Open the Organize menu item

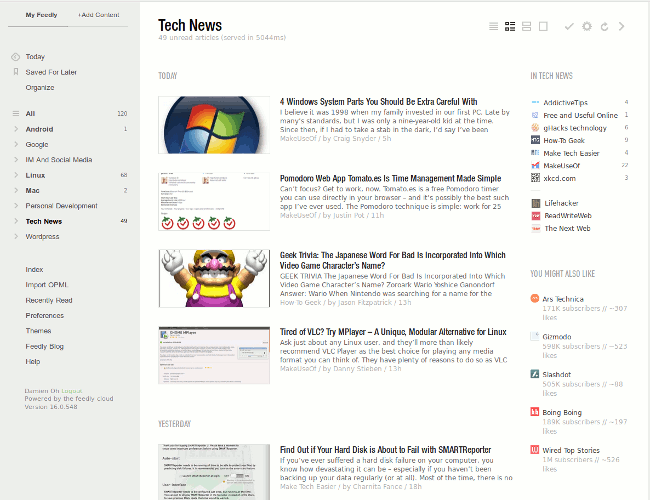pos(40,87)
